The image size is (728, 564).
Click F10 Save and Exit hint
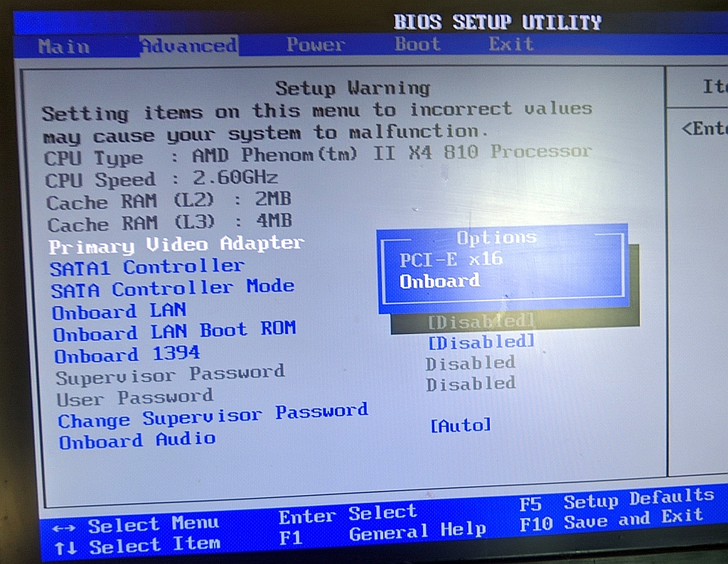[611, 519]
